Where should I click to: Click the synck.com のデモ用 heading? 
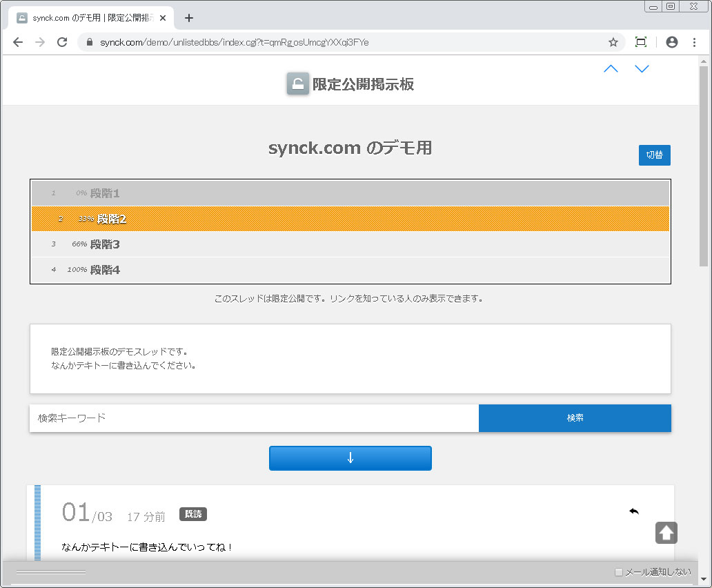tap(350, 148)
